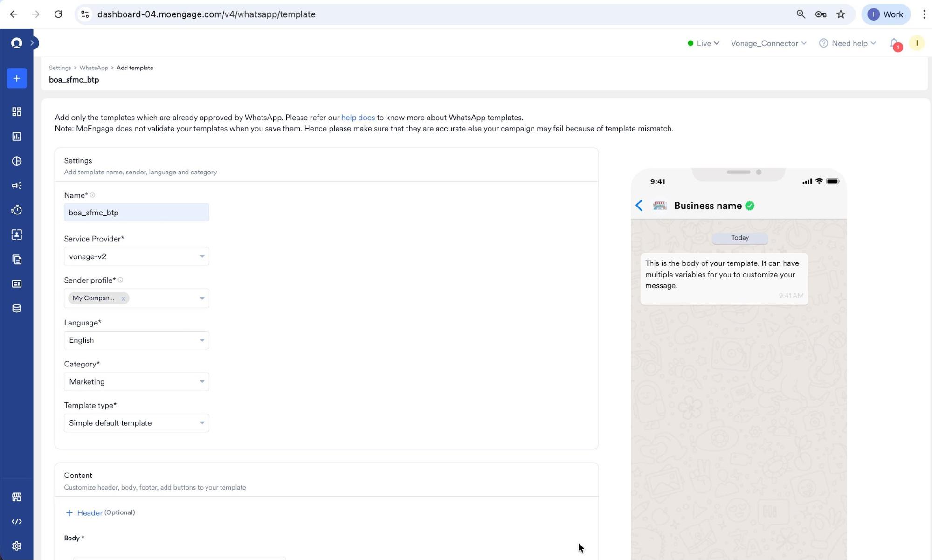Open the Live environment dropdown
Screen dimensions: 932x560
coord(704,43)
